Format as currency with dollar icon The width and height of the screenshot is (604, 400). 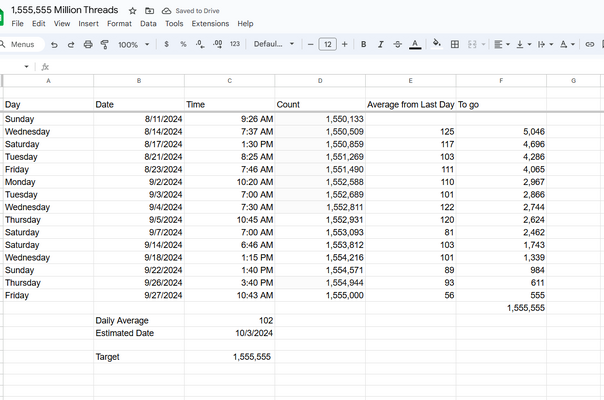tap(166, 44)
